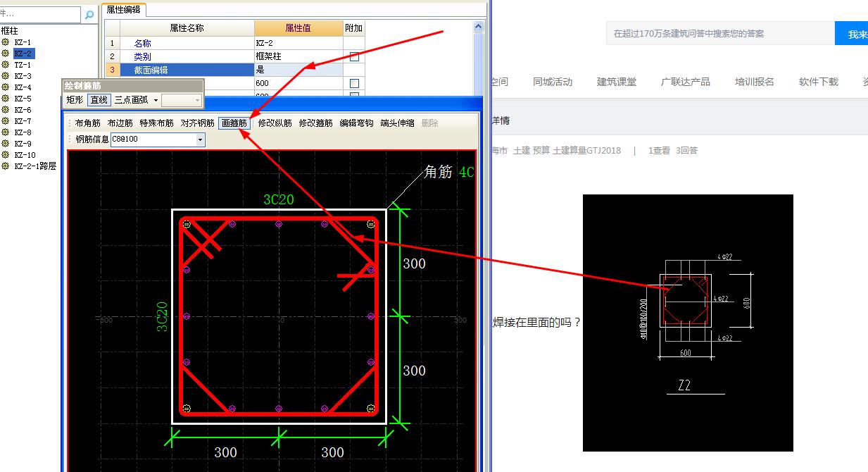Select KZ-5 in the component list
This screenshot has height=472, width=868.
(23, 99)
